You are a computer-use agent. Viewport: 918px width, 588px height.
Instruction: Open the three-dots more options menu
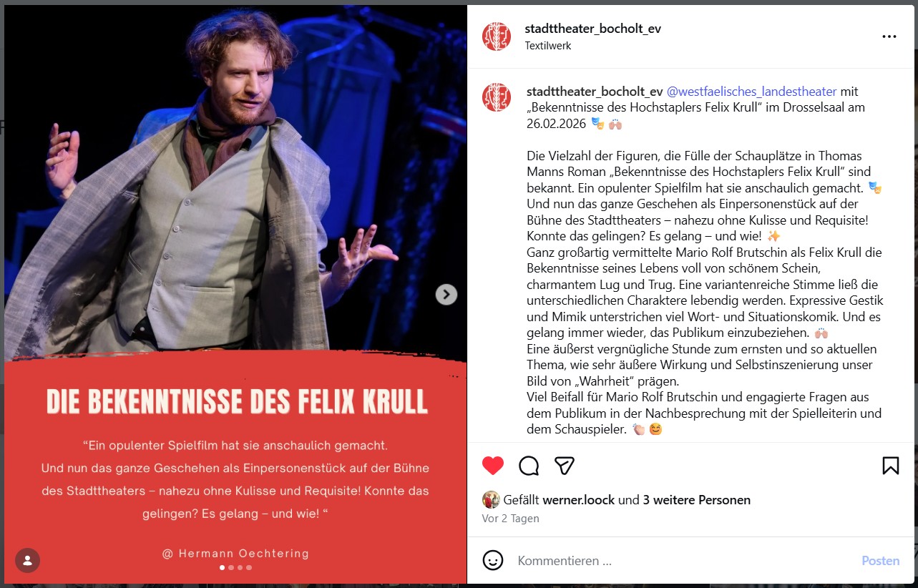tap(889, 37)
